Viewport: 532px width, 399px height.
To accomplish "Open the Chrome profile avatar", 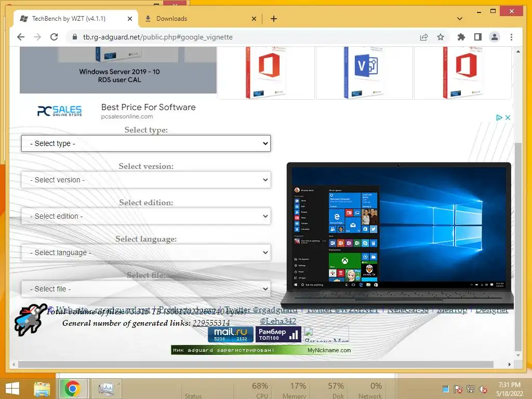I will pos(495,37).
